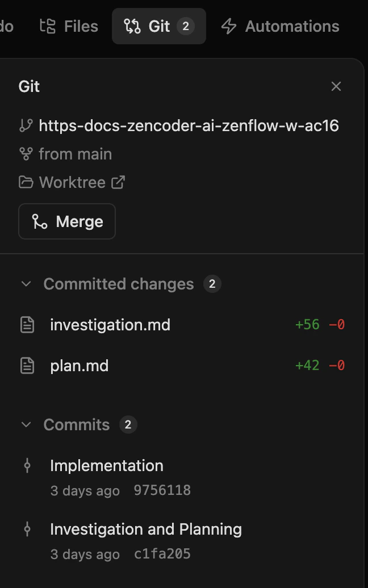Select the Implementation commit

(x=182, y=477)
